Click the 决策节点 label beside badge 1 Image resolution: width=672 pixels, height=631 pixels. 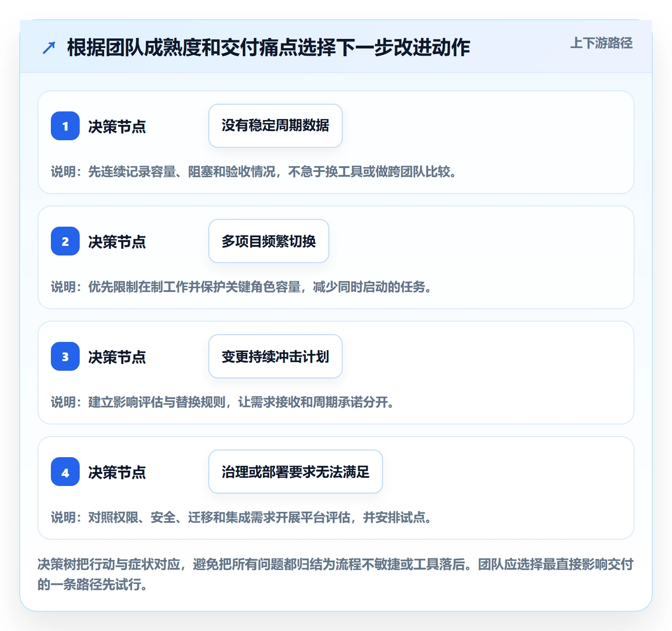point(117,126)
